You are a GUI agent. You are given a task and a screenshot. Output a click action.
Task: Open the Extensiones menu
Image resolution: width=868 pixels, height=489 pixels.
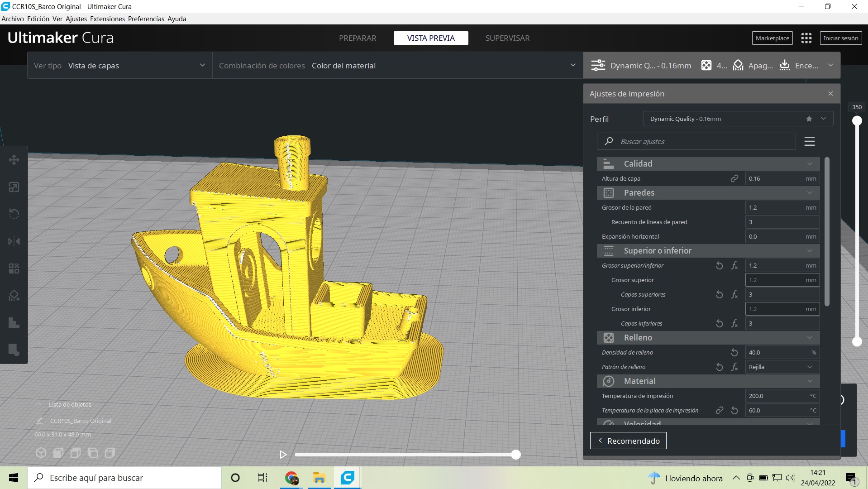(107, 19)
